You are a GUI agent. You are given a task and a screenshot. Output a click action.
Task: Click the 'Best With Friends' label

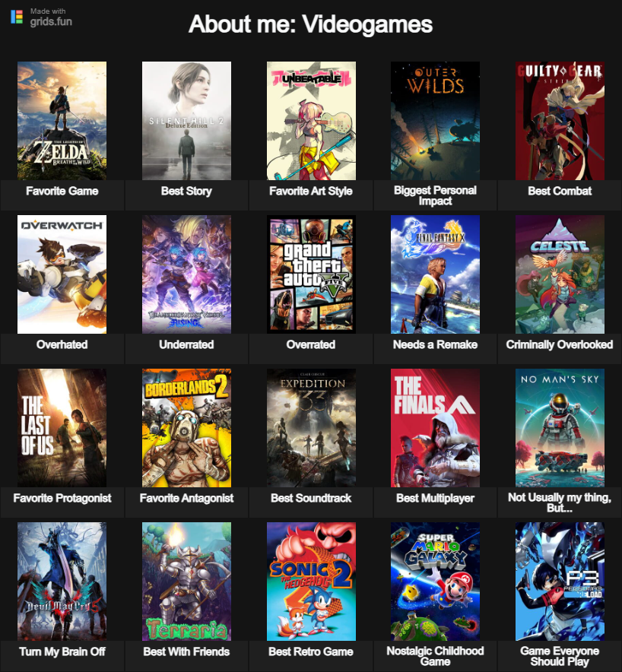click(x=186, y=651)
